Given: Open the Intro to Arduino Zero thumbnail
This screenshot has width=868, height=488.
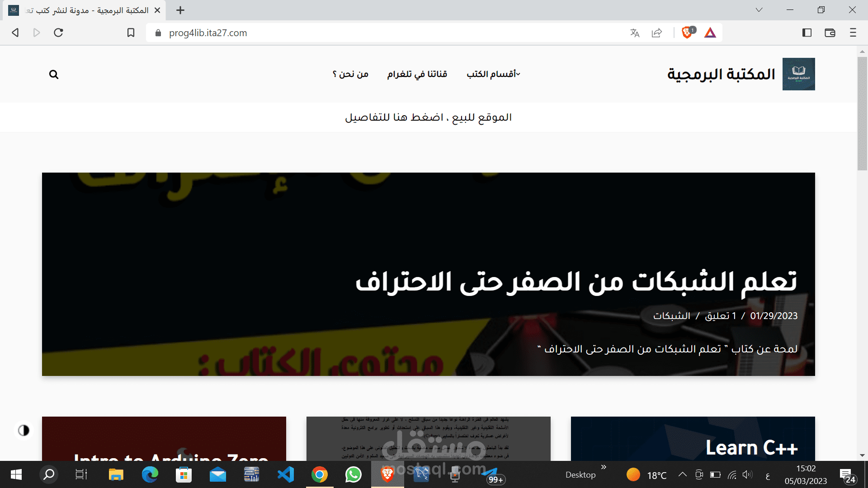Looking at the screenshot, I should (164, 439).
